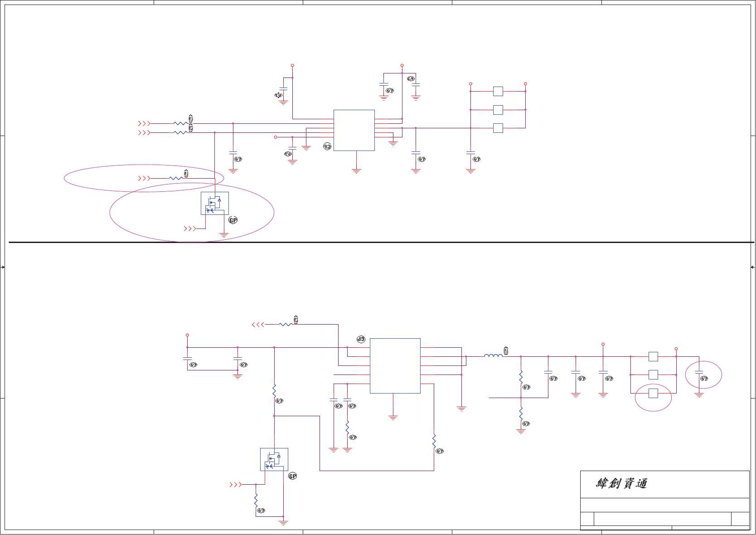Select the MOSFET symbol in the upper circuit
The width and height of the screenshot is (756, 535).
215,203
